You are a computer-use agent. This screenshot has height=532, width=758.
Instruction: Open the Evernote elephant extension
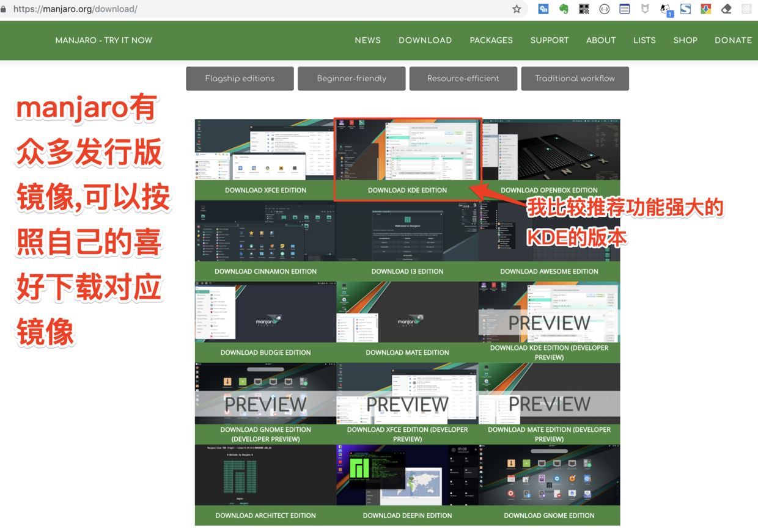564,9
